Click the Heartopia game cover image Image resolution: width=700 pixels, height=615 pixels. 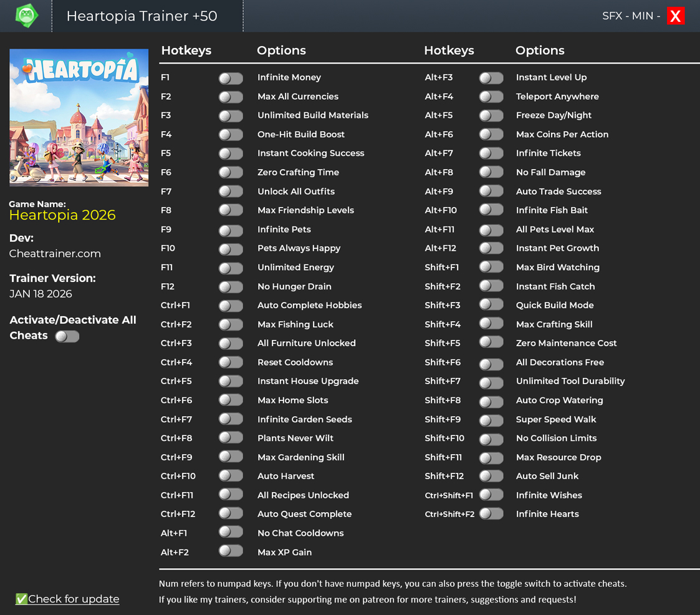coord(79,117)
